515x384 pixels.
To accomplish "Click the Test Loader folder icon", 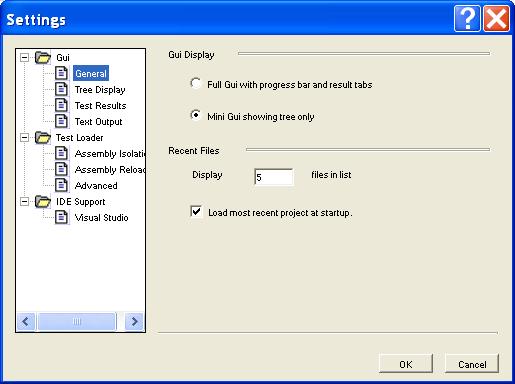I will click(43, 137).
